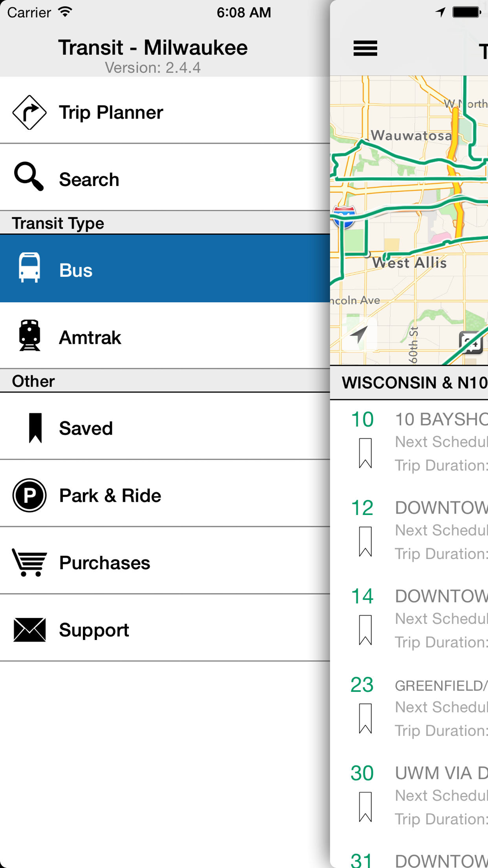Image resolution: width=488 pixels, height=868 pixels.
Task: Tap the Park & Ride P icon
Action: click(x=29, y=495)
